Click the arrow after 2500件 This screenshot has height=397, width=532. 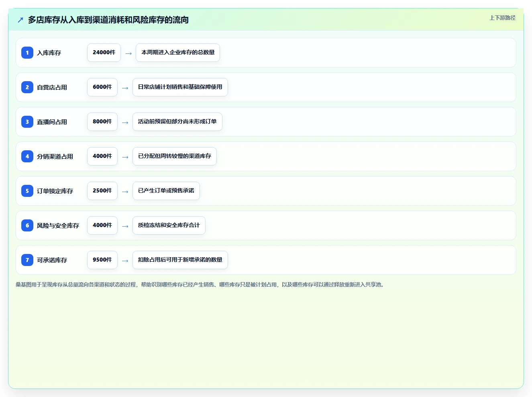coord(125,191)
